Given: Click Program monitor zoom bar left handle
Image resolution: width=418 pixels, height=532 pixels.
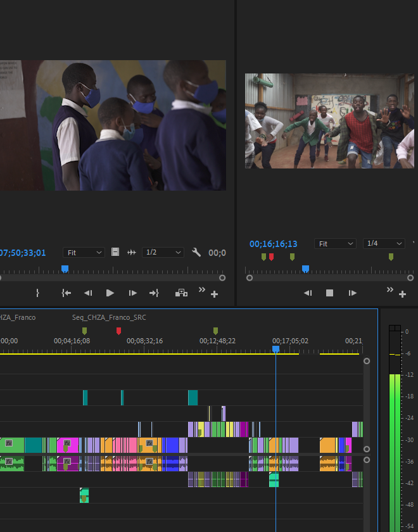Looking at the screenshot, I should coord(250,278).
